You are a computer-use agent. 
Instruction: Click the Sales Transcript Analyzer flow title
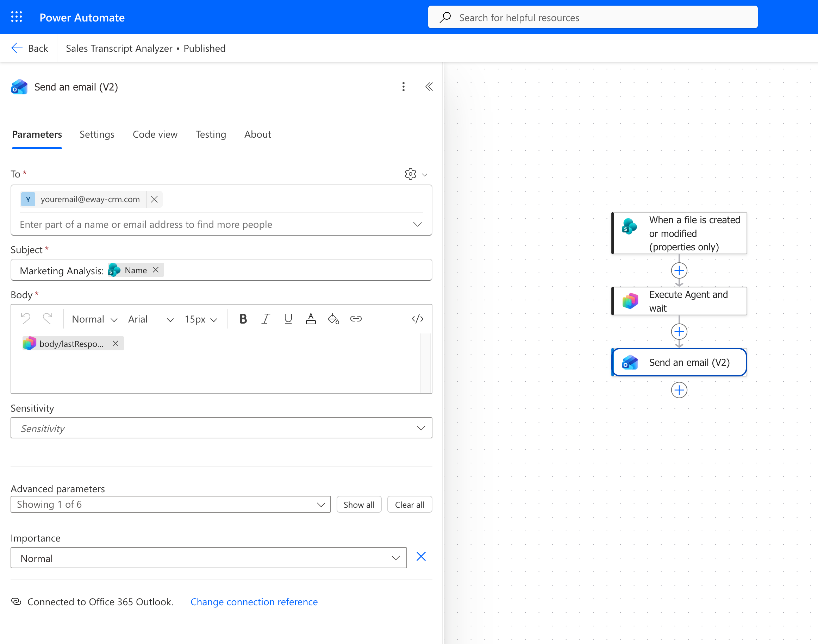[119, 48]
